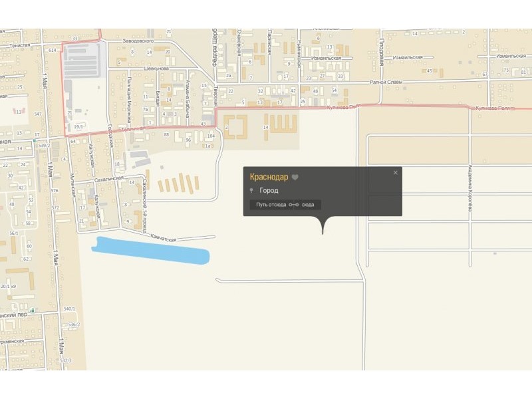
Task: Click building 2 south of Кулинова Поля
Action: tap(235, 127)
